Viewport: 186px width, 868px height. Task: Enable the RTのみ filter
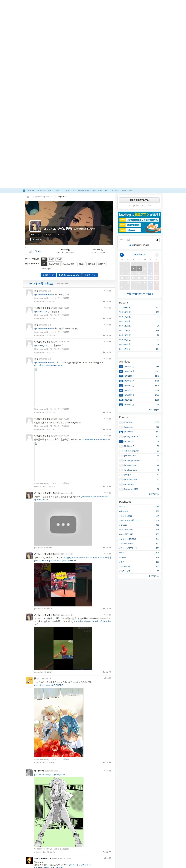[x=82, y=264]
